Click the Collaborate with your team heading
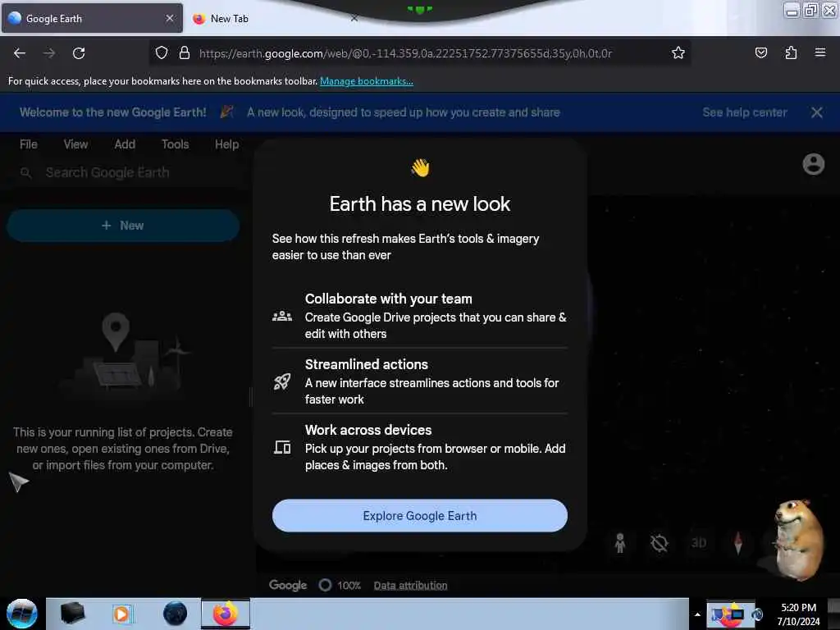The width and height of the screenshot is (840, 630). [x=388, y=299]
